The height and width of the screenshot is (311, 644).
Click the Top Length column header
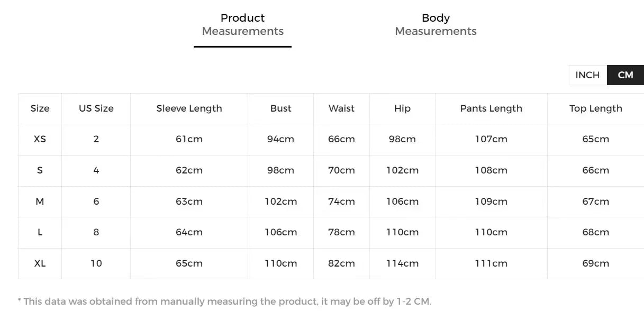[596, 108]
